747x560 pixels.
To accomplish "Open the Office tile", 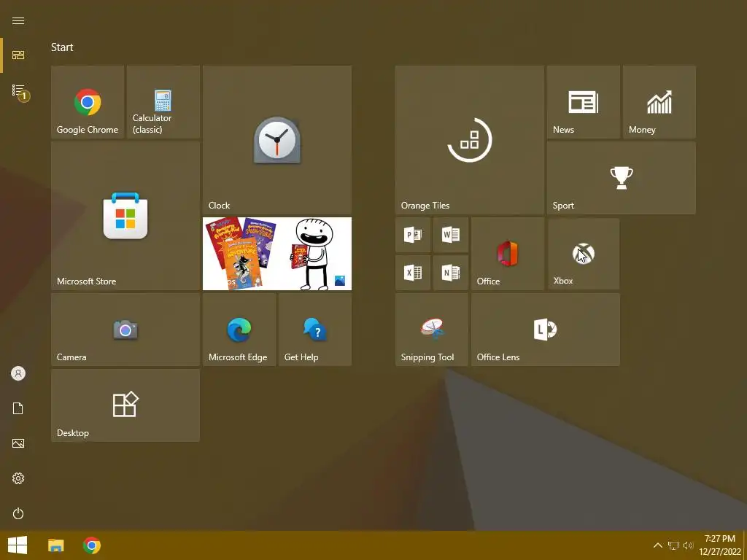I will click(x=508, y=254).
